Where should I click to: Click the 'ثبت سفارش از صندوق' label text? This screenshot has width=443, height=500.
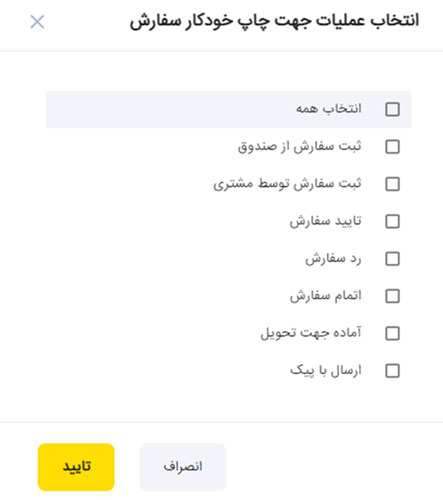(x=299, y=146)
